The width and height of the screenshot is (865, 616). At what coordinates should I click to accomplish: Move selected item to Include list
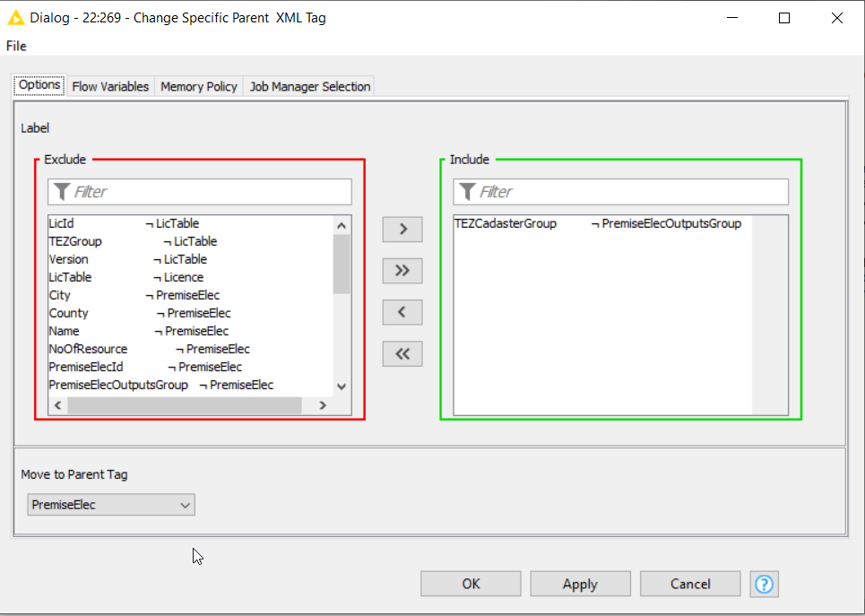pyautogui.click(x=402, y=229)
